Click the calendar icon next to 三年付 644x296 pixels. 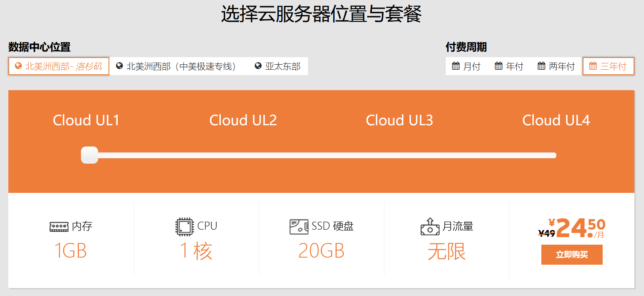(593, 66)
